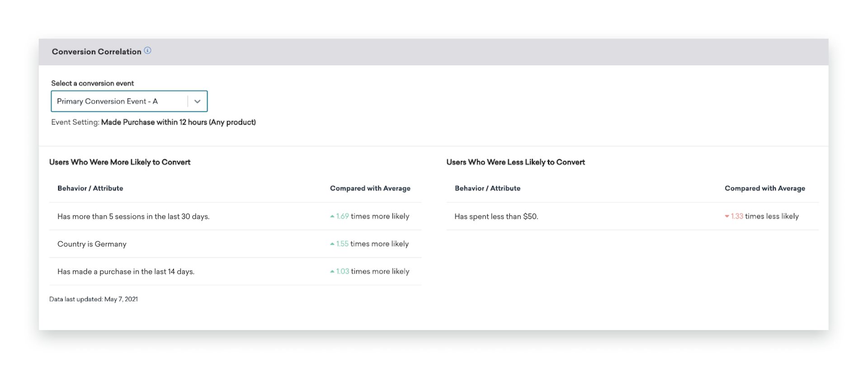This screenshot has height=368, width=868.
Task: Select the Primary Conversion Event - A field text
Action: (108, 101)
